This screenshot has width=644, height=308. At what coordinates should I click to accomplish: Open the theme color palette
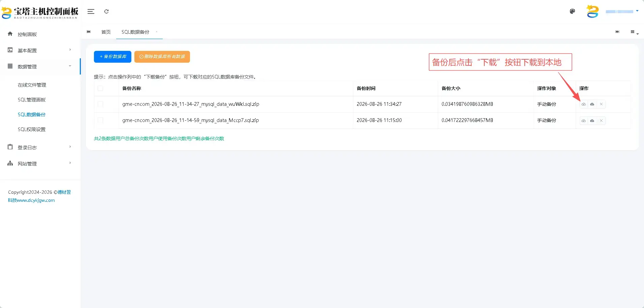572,11
